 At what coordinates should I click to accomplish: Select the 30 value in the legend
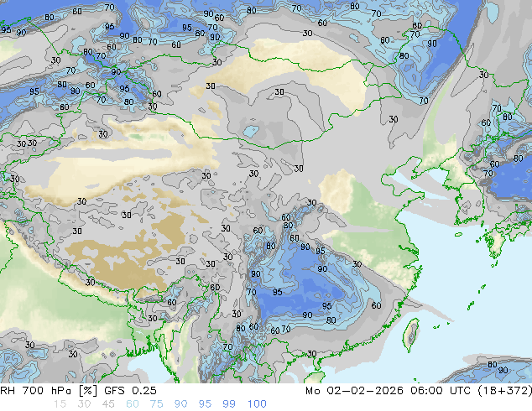click(84, 404)
